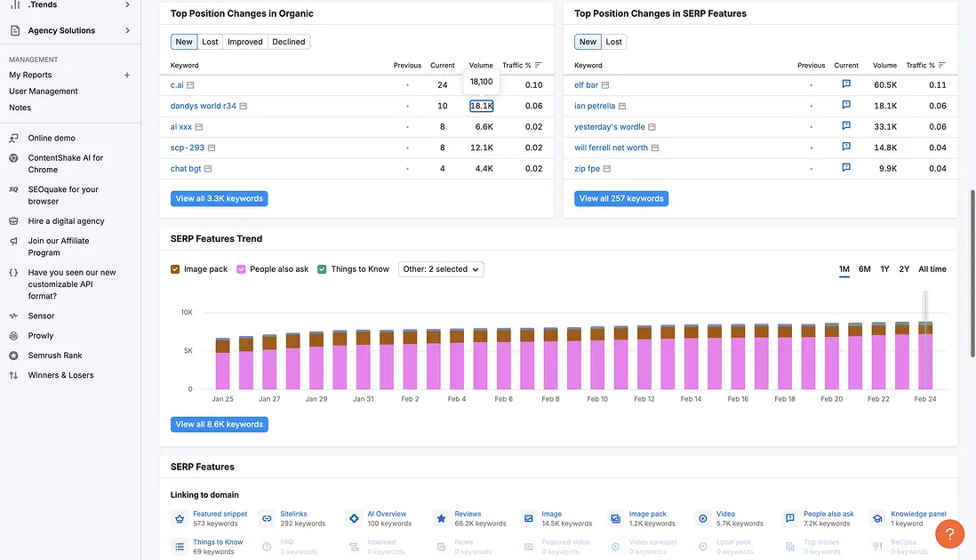The image size is (976, 560).
Task: Click the help question mark button
Action: [949, 534]
